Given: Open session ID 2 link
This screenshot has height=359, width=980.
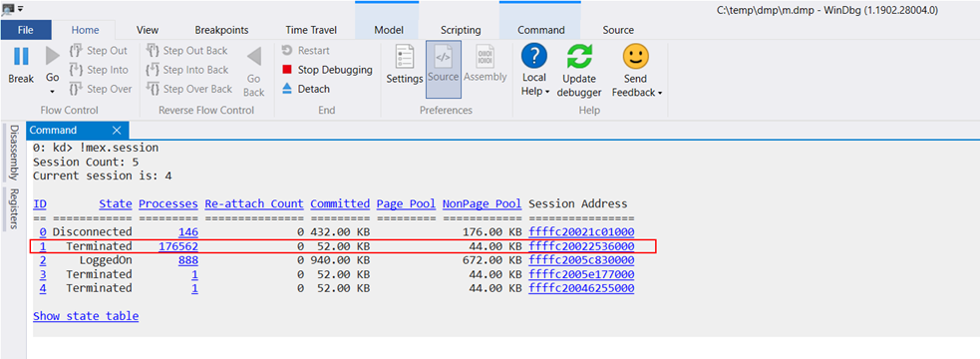Looking at the screenshot, I should click(x=43, y=260).
